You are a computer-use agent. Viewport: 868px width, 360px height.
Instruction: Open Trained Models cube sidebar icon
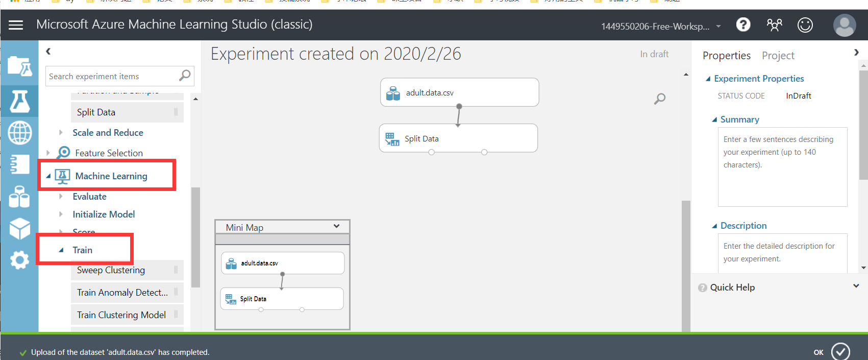[19, 228]
